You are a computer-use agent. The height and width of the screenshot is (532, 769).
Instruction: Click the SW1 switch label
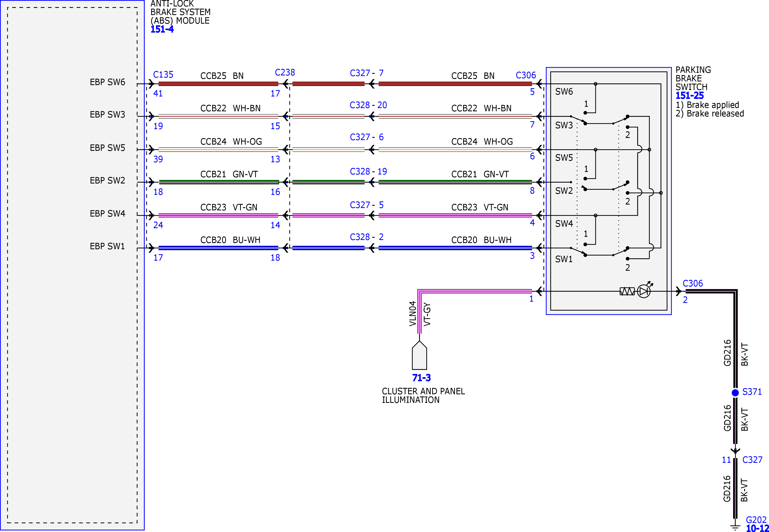pos(564,259)
